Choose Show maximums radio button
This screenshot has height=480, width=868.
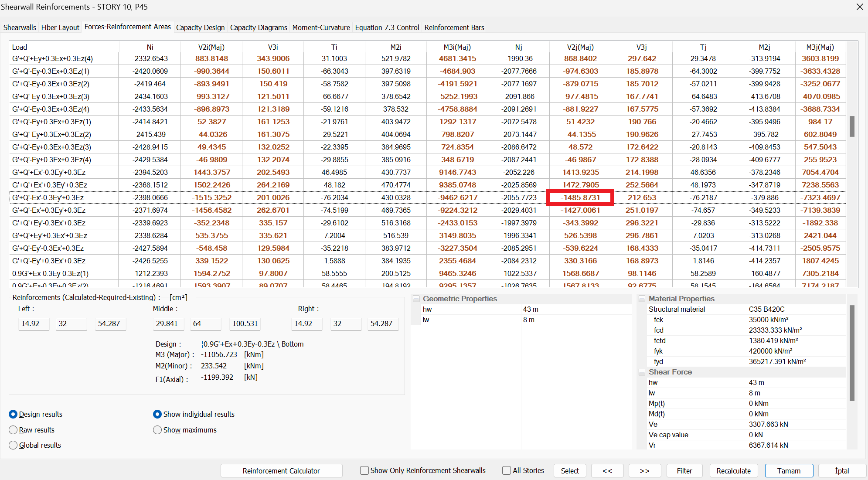click(157, 430)
